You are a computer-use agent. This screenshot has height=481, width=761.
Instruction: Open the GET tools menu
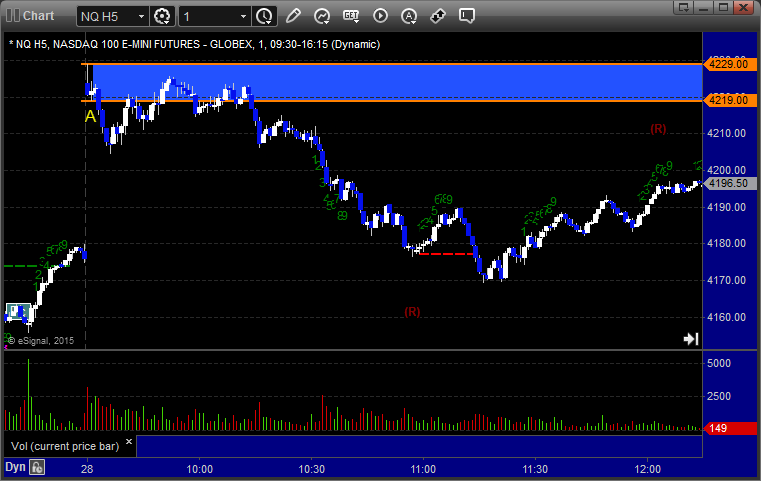click(x=351, y=16)
